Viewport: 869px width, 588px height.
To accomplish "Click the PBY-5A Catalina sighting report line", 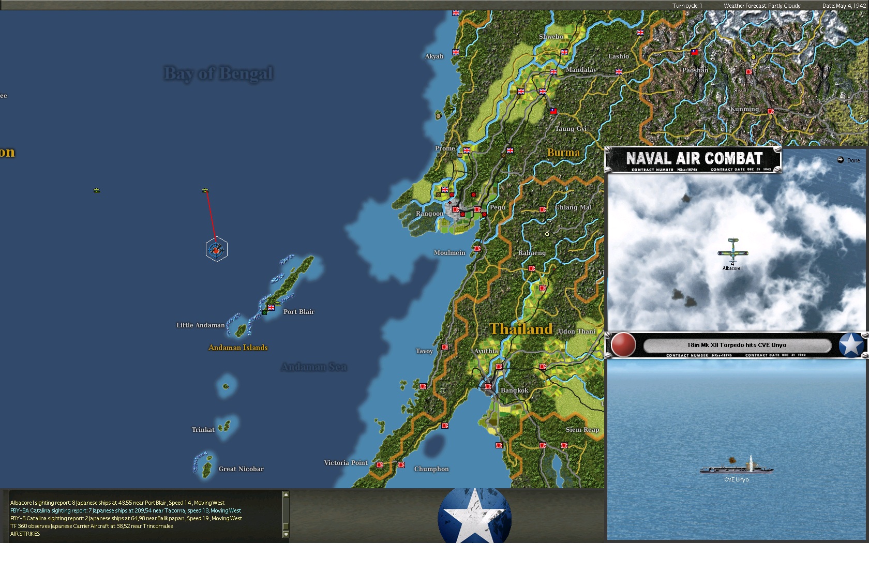I will point(126,510).
